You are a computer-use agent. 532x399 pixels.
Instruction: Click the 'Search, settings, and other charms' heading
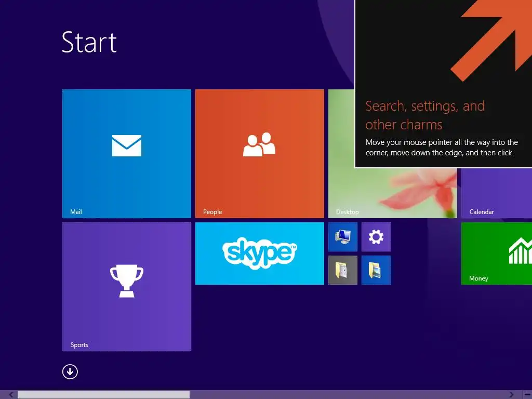coord(425,115)
